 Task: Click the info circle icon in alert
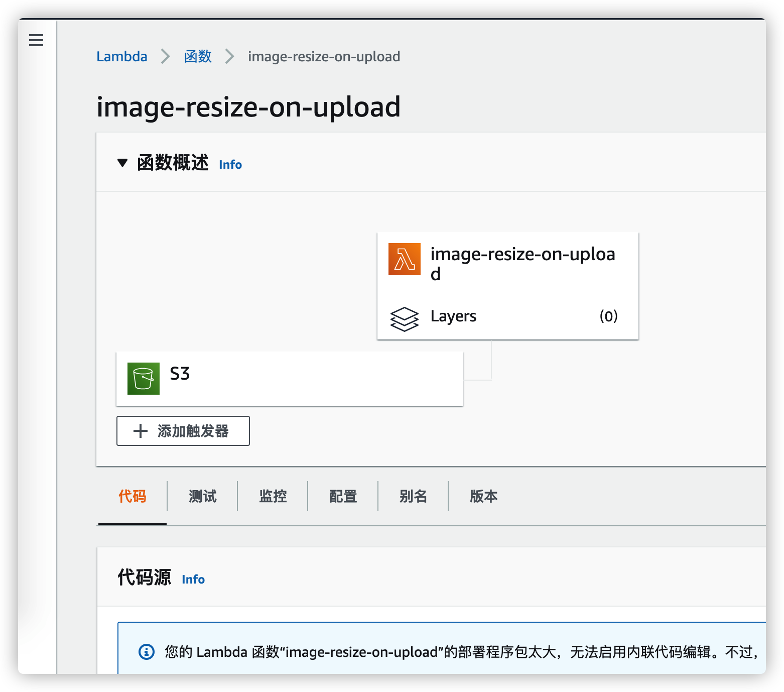pyautogui.click(x=147, y=652)
